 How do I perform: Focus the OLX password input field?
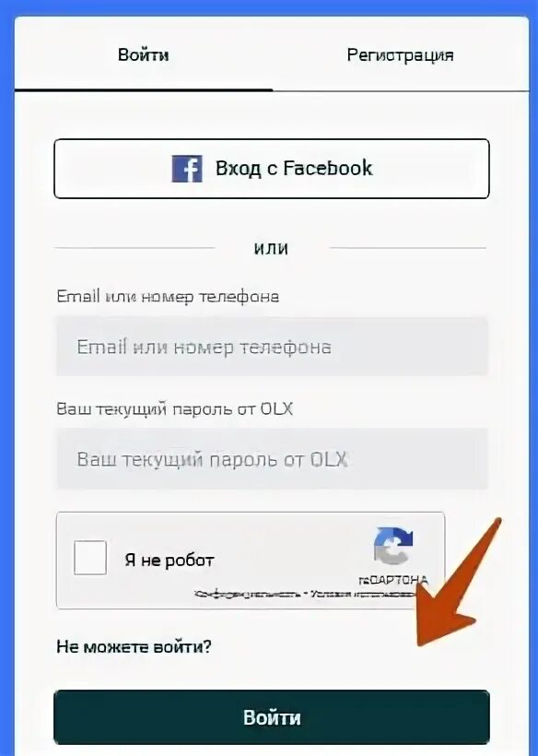pyautogui.click(x=272, y=459)
